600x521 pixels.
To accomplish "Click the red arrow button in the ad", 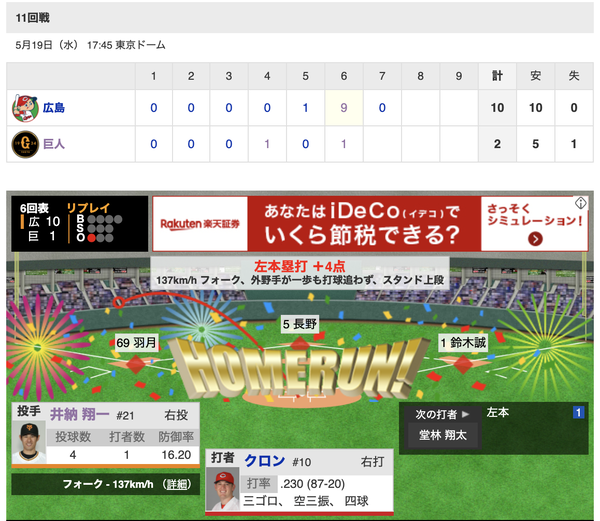I will pos(535,239).
